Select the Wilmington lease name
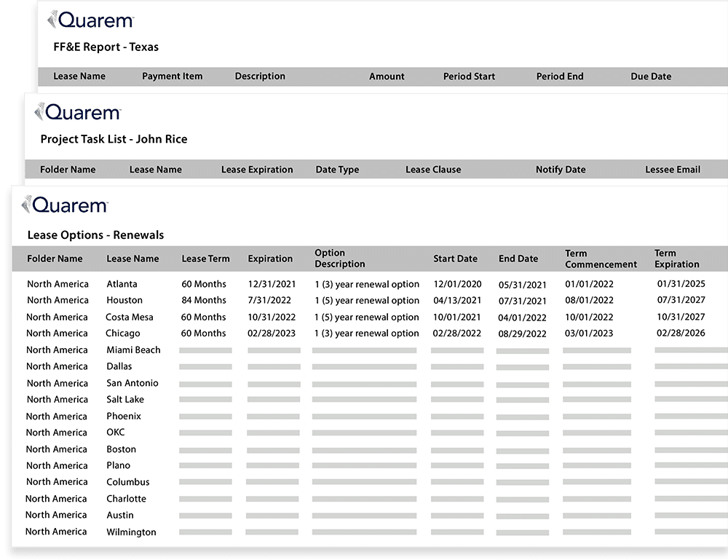 point(131,532)
